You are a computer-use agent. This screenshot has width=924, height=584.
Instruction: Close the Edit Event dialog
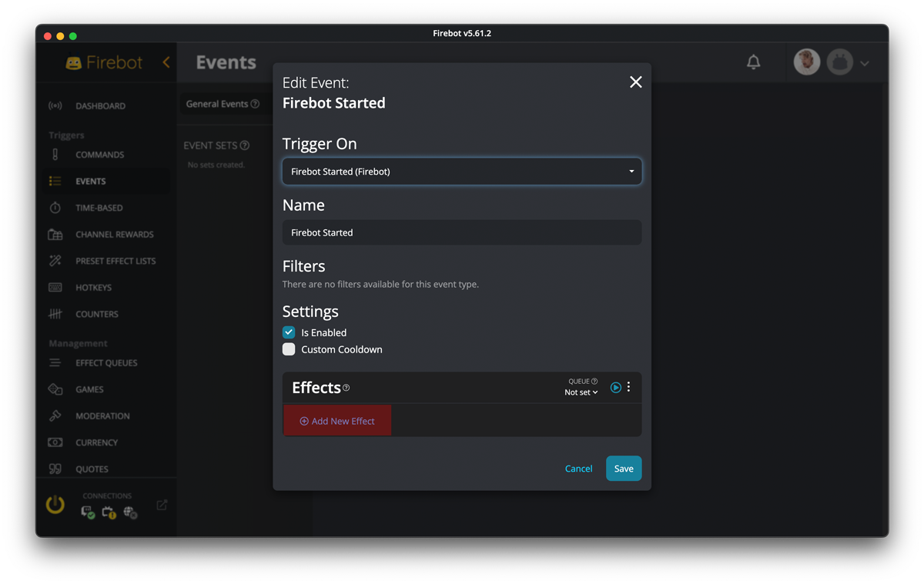coord(636,82)
